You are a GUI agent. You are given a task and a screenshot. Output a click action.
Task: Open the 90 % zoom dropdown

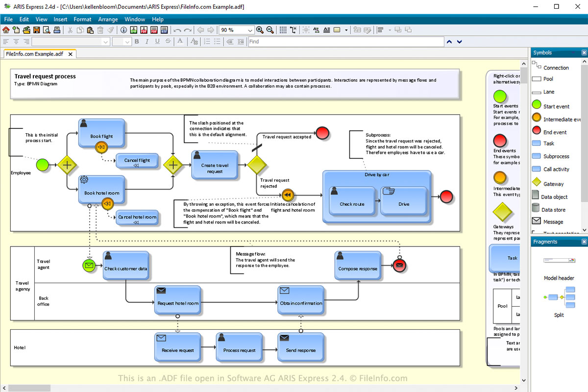coord(236,30)
